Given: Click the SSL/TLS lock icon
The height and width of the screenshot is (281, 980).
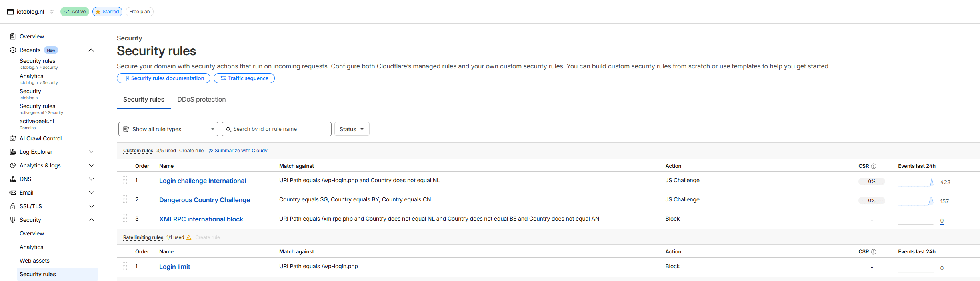Looking at the screenshot, I should point(13,206).
